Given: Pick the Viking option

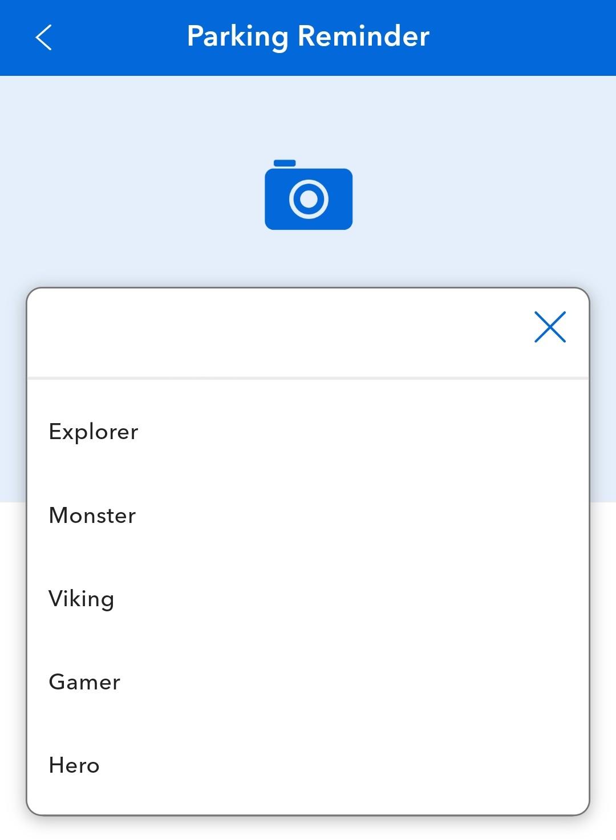Looking at the screenshot, I should click(x=308, y=599).
